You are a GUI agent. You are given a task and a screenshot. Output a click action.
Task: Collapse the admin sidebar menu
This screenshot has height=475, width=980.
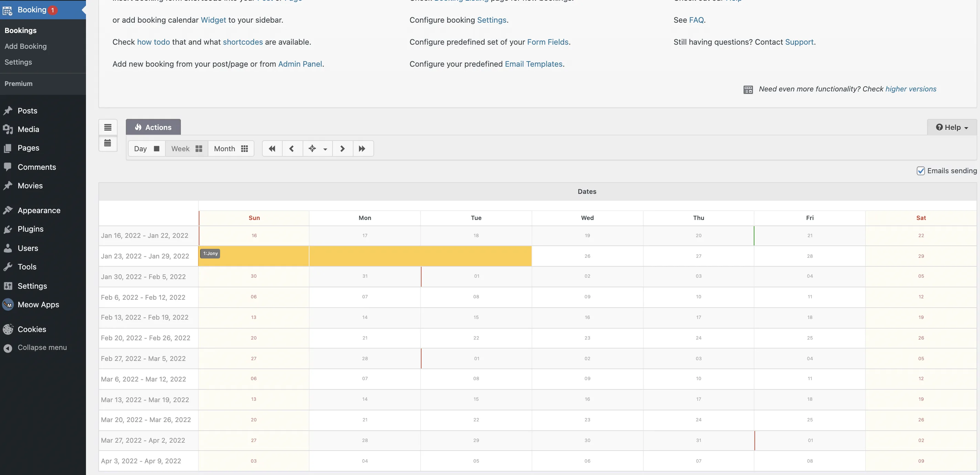42,347
